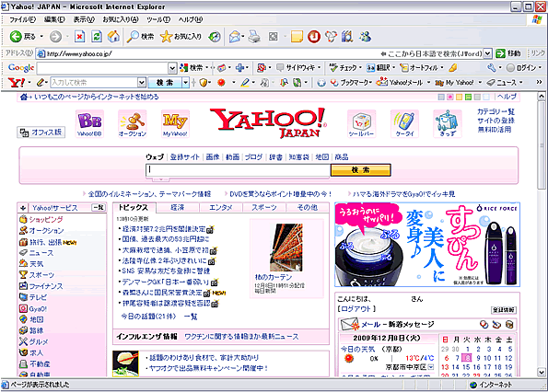Switch to the エンタメ topics tab
The width and height of the screenshot is (548, 392).
[221, 208]
